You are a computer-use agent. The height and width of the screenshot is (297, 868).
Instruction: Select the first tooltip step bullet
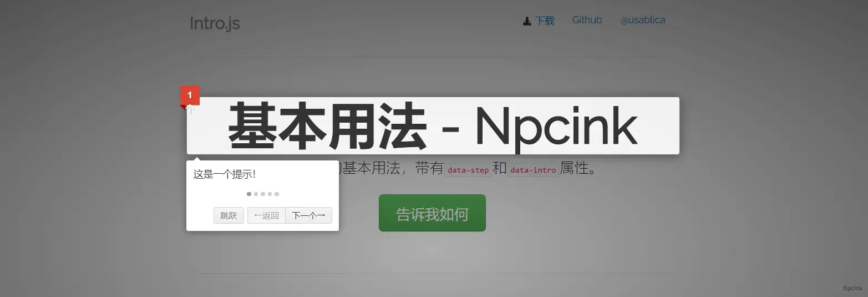(249, 194)
